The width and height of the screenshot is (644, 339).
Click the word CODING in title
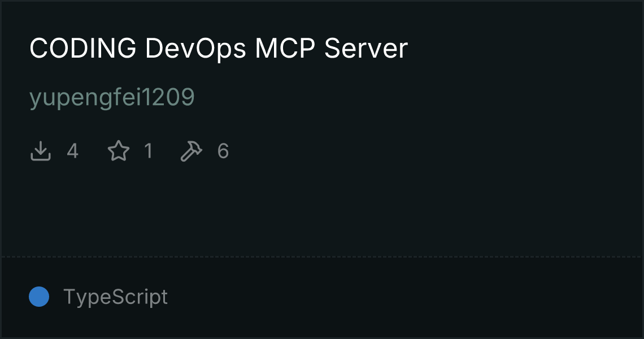(x=83, y=49)
